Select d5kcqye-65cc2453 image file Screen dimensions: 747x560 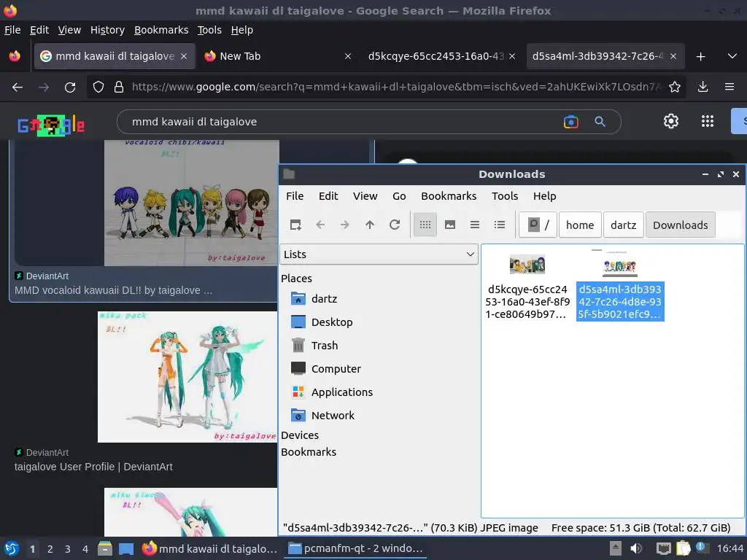click(x=527, y=287)
